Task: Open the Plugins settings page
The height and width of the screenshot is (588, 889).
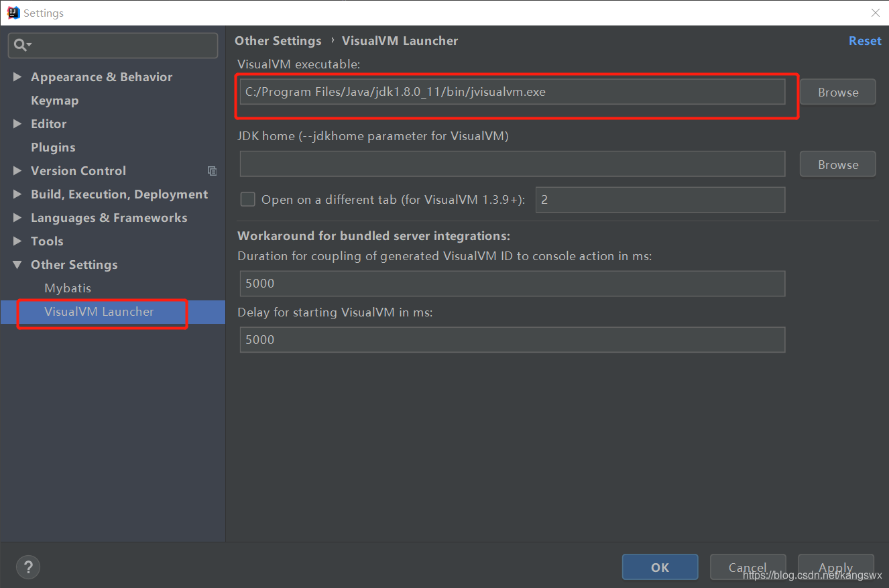Action: coord(53,148)
